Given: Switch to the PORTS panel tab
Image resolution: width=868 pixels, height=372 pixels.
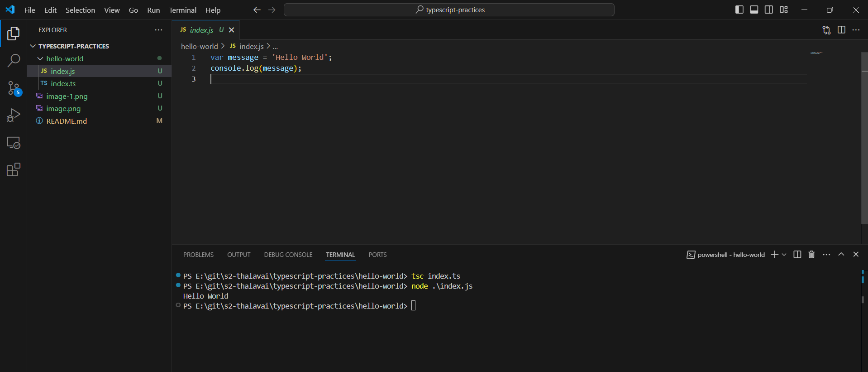Looking at the screenshot, I should tap(377, 255).
